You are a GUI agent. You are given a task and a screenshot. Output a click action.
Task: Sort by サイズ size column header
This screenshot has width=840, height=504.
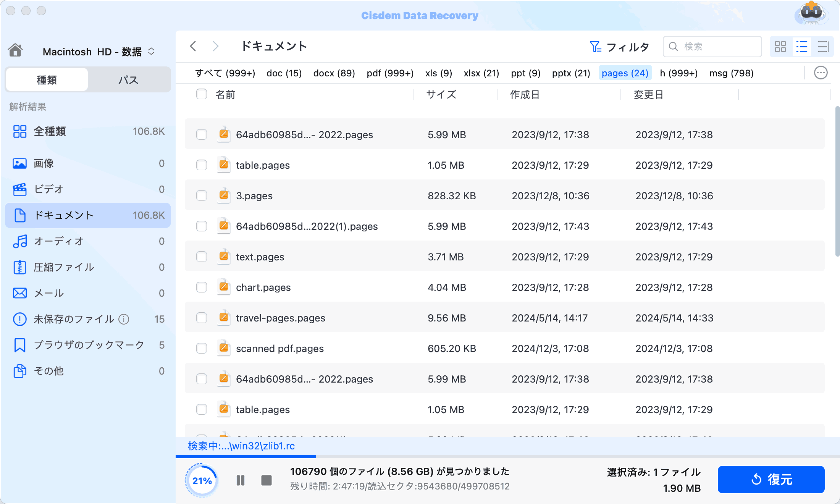(441, 94)
